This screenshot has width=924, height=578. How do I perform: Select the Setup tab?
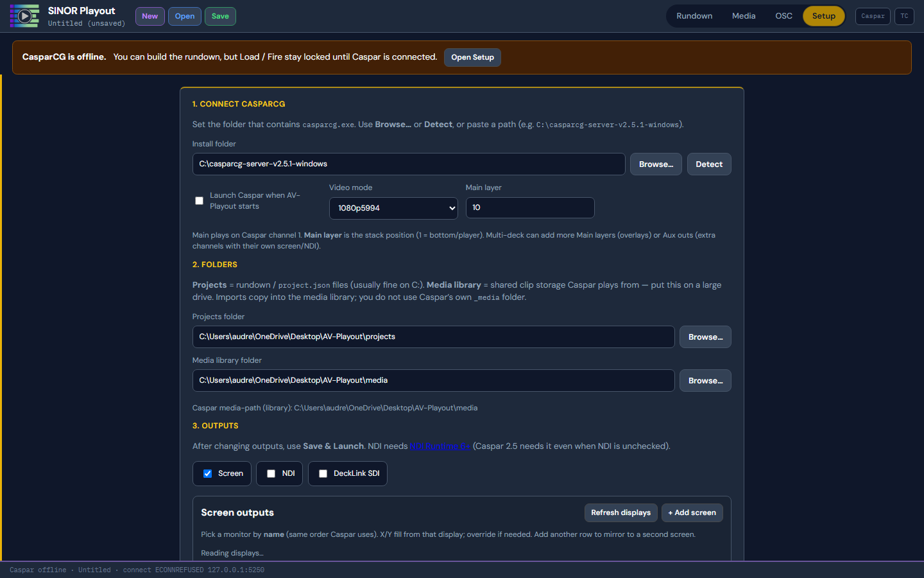[x=824, y=16]
